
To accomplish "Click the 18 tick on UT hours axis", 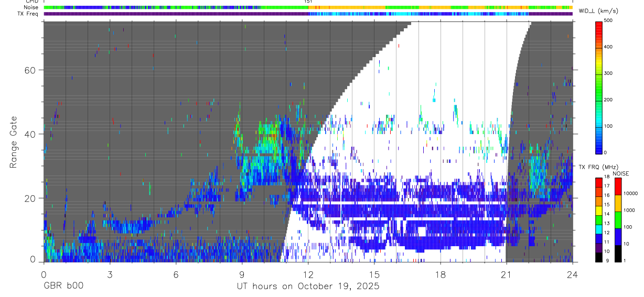I will (441, 274).
